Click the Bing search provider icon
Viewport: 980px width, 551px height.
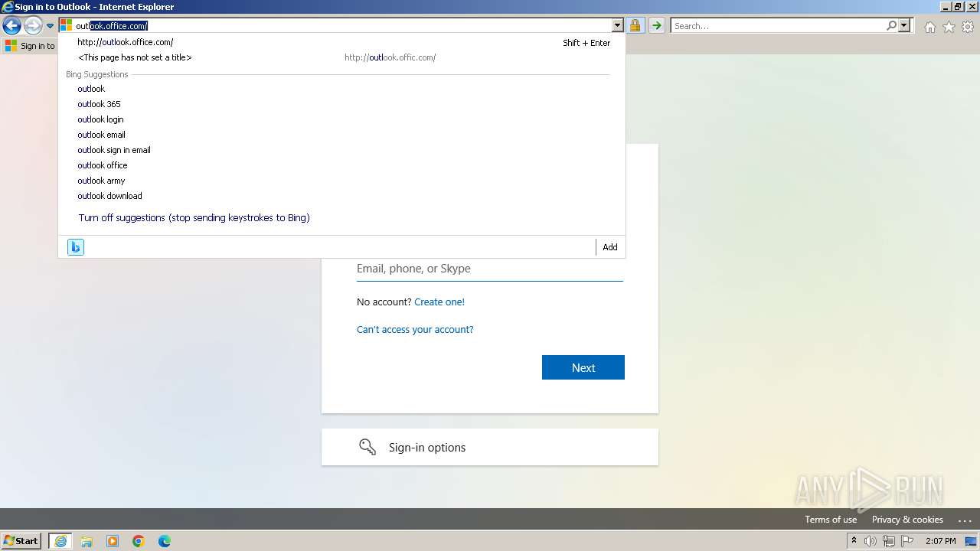point(76,247)
